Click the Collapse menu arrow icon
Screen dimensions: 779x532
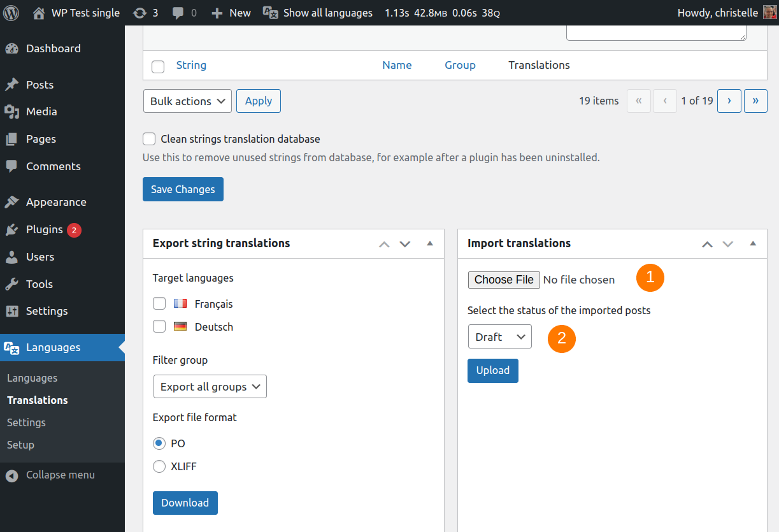11,475
